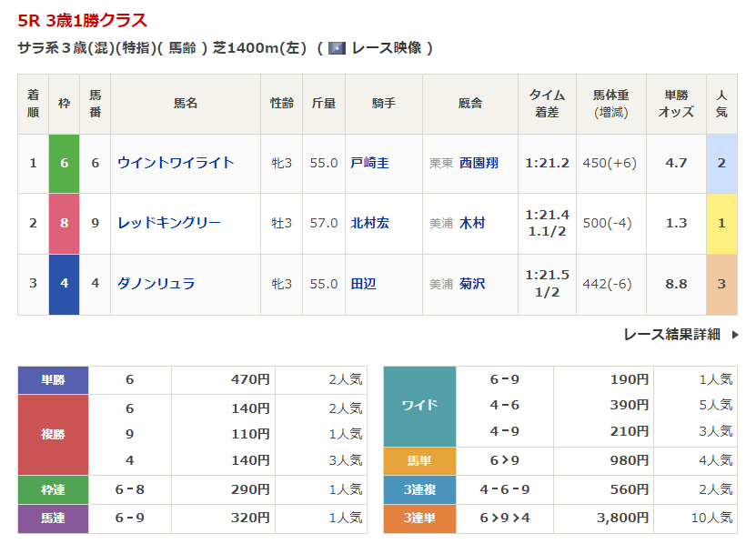Click jockey 田辺 link
The image size is (756, 544).
[363, 284]
